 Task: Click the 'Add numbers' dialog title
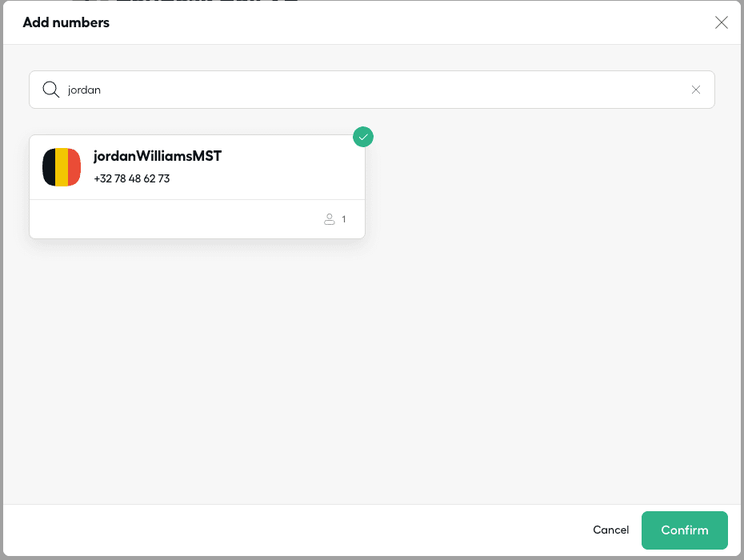(x=66, y=22)
